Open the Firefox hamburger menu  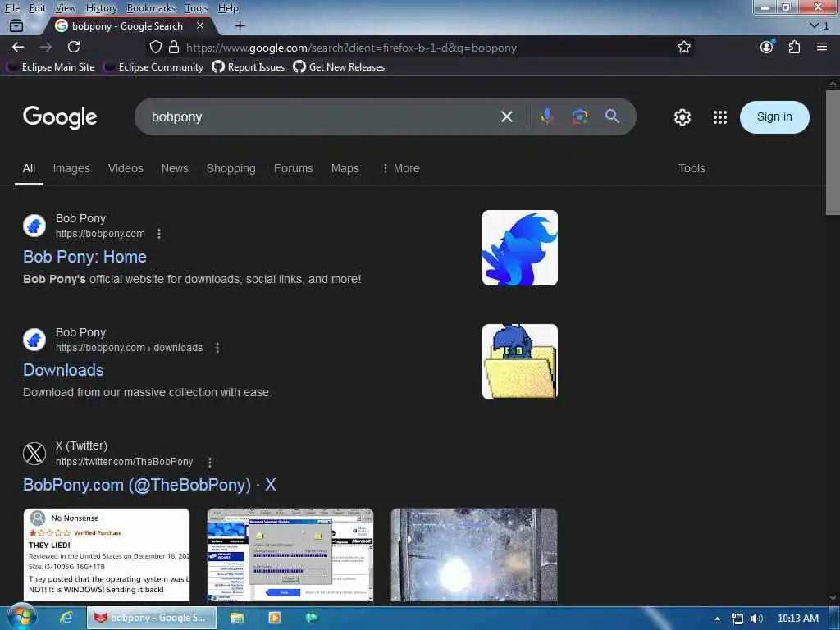822,47
